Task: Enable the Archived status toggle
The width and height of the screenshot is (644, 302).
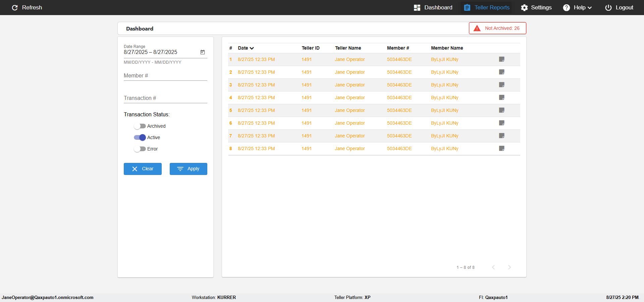Action: click(x=140, y=126)
